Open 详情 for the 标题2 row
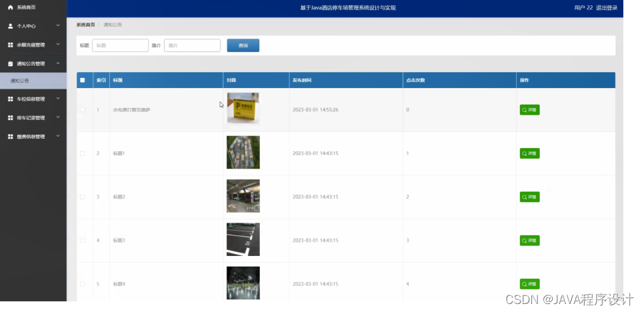Screen dimensions: 644x312 click(x=530, y=197)
